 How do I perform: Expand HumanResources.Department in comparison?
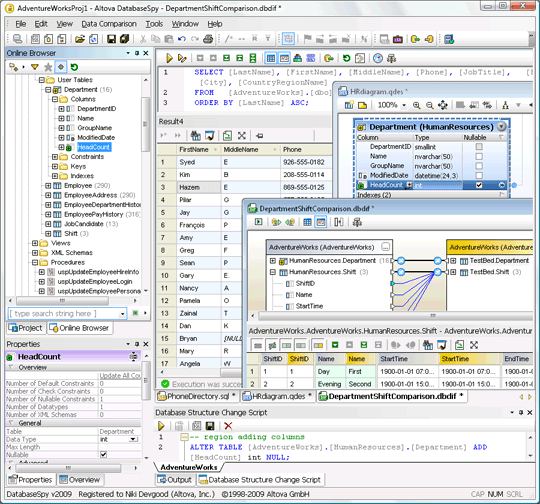pos(273,261)
